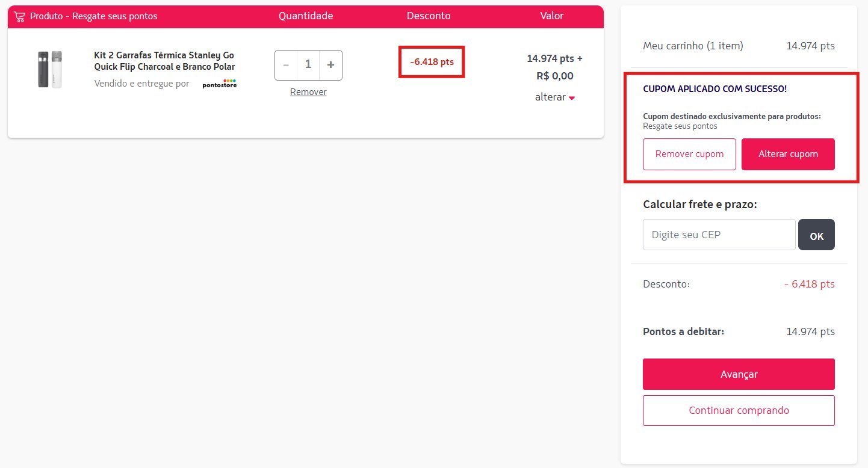
Task: Click the pontostore seller logo
Action: click(220, 84)
